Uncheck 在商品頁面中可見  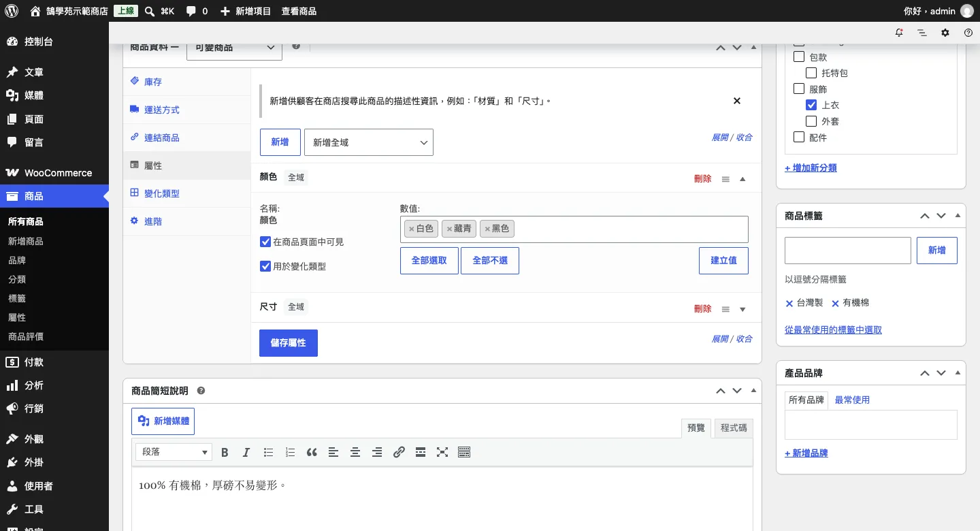[266, 242]
